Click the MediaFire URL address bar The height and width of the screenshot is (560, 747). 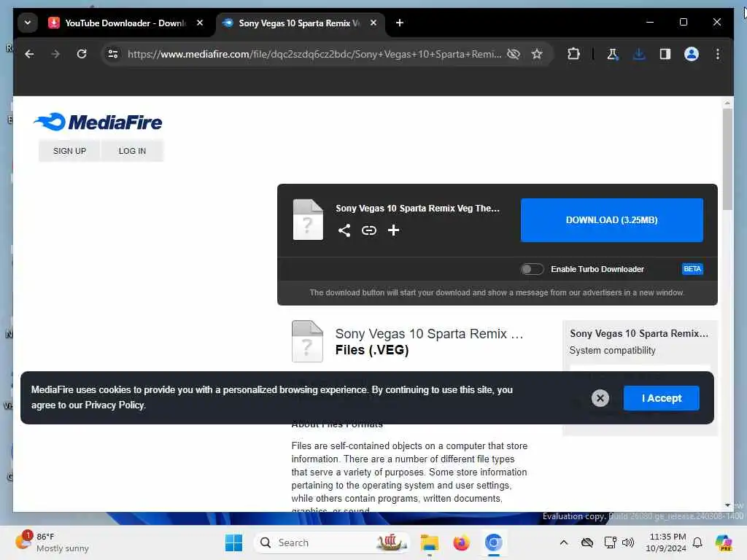click(x=314, y=54)
